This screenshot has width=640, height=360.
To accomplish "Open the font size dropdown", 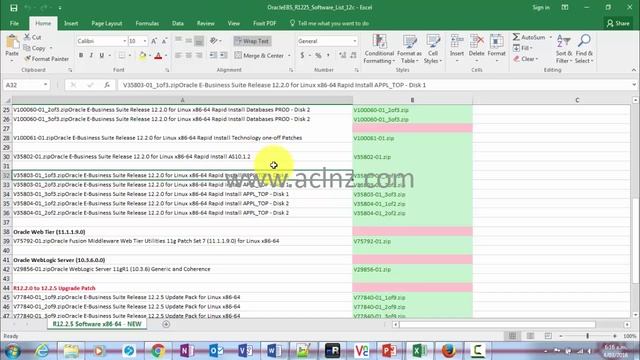I will click(144, 41).
